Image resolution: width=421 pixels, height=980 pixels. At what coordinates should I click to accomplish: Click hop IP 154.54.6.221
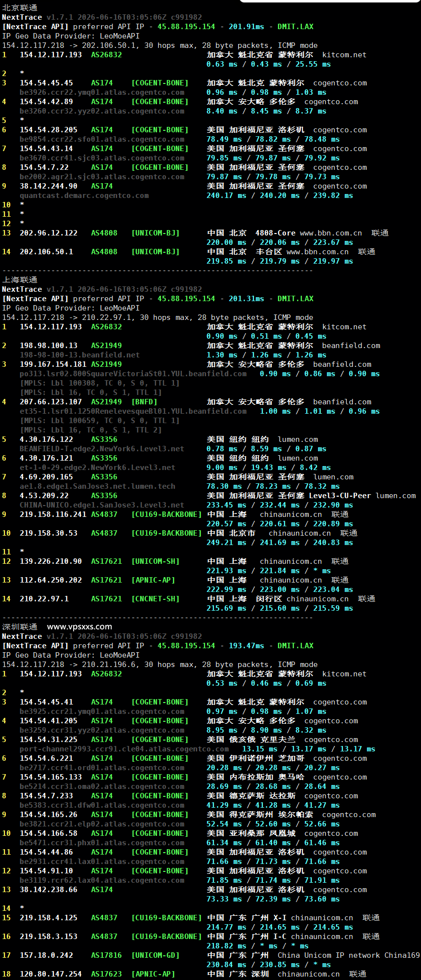(x=46, y=758)
